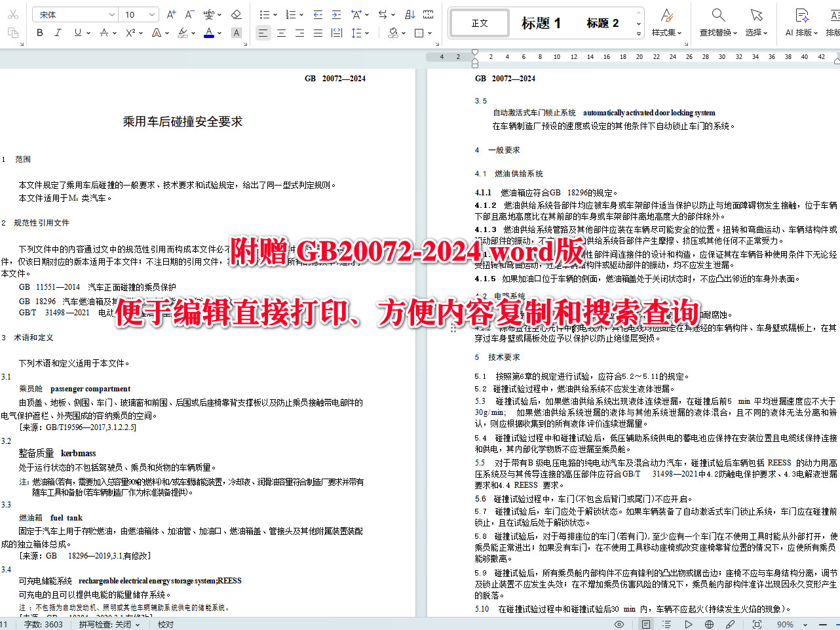This screenshot has width=840, height=630.
Task: Toggle underline formatting
Action: [x=77, y=33]
